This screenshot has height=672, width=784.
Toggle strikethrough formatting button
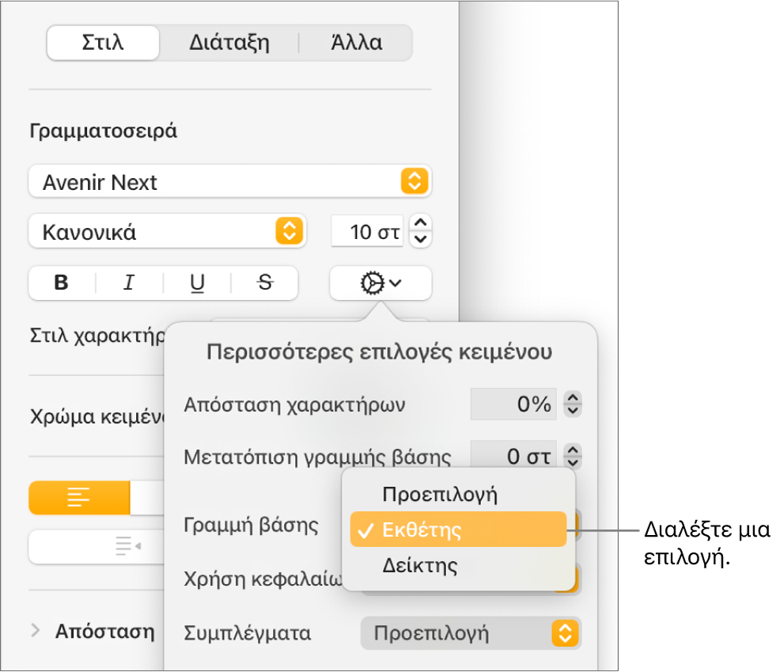(265, 283)
